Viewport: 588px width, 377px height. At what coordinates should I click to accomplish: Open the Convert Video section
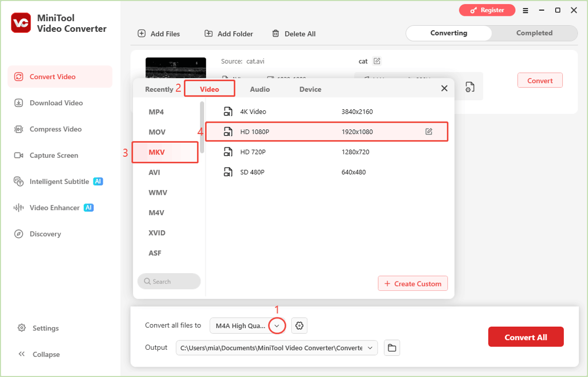[60, 77]
